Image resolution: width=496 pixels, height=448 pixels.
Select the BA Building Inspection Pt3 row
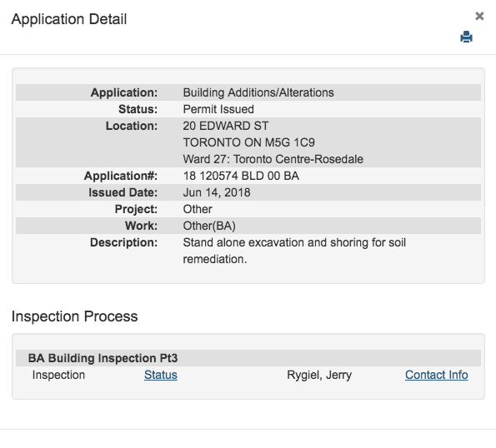coord(248,358)
